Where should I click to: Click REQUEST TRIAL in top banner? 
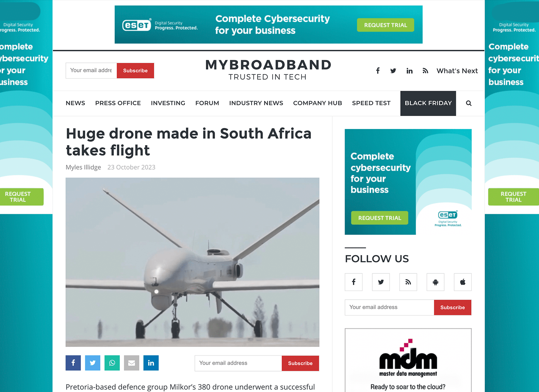386,25
